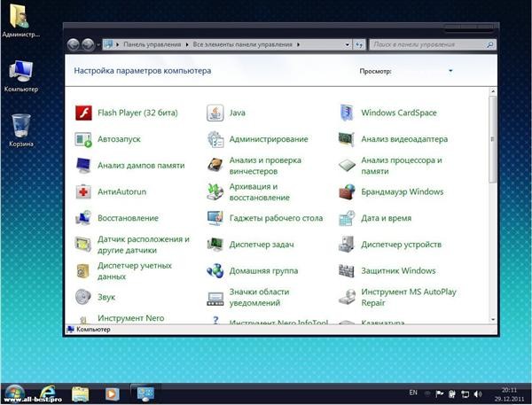Click the search magnifier icon
This screenshot has height=405, width=532.
tap(490, 44)
